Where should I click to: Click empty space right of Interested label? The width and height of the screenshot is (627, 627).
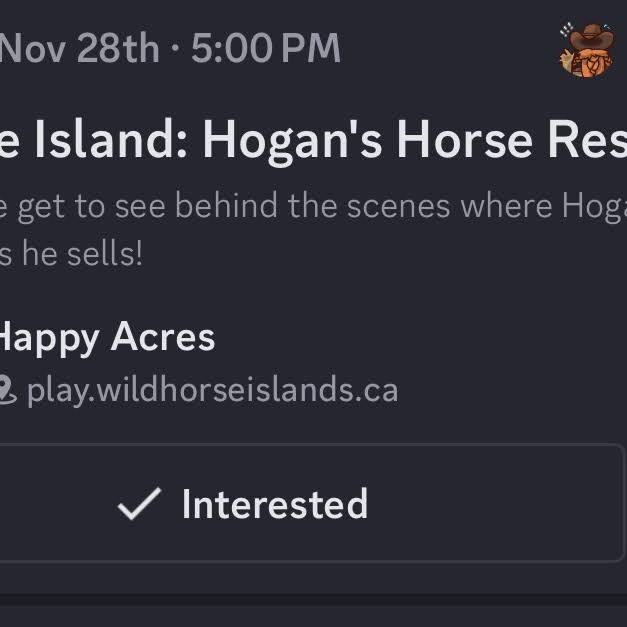tap(496, 503)
